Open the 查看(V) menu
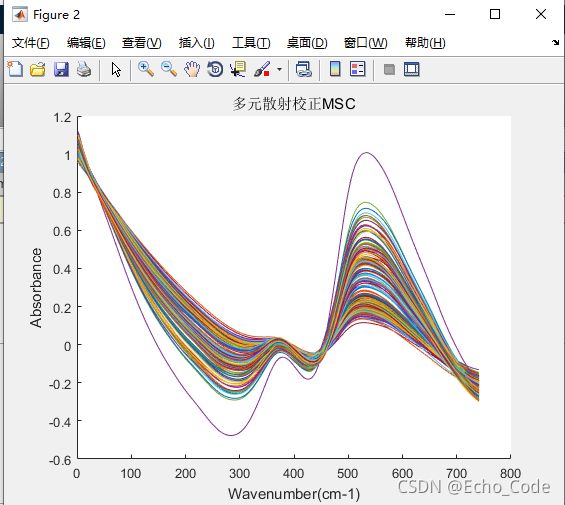The height and width of the screenshot is (505, 565). pos(142,43)
